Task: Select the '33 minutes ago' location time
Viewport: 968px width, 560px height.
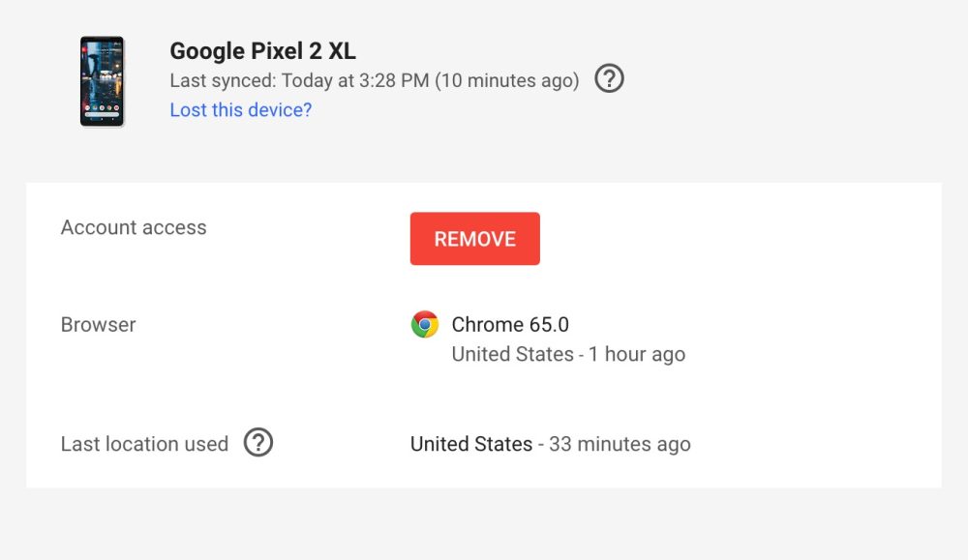Action: [620, 445]
